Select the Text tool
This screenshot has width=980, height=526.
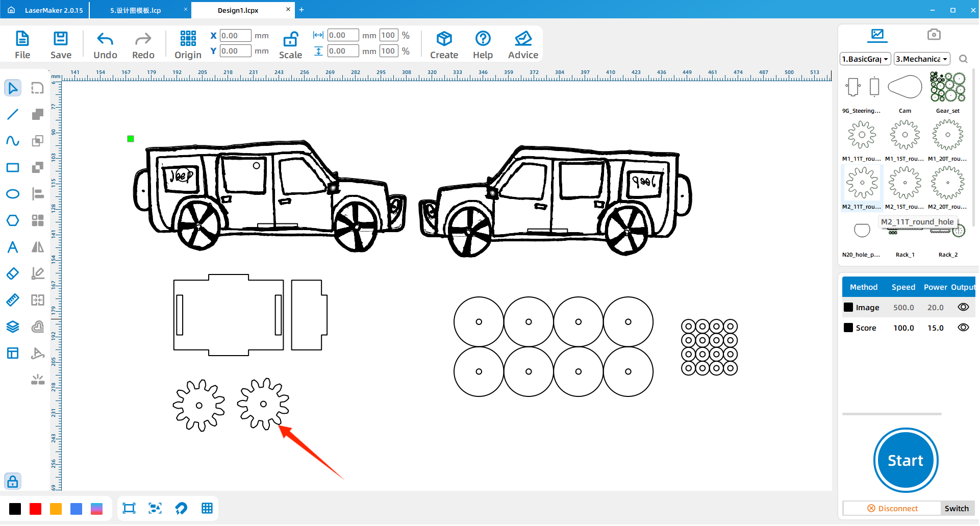[x=13, y=247]
